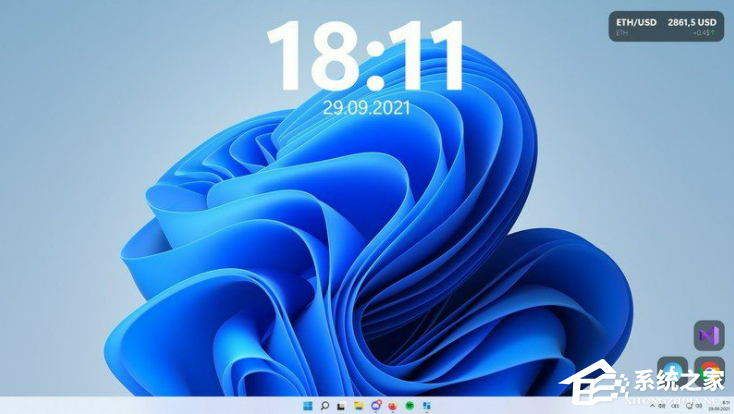Click the 29.09.2021 date under clock
This screenshot has width=734, height=414.
(x=367, y=108)
